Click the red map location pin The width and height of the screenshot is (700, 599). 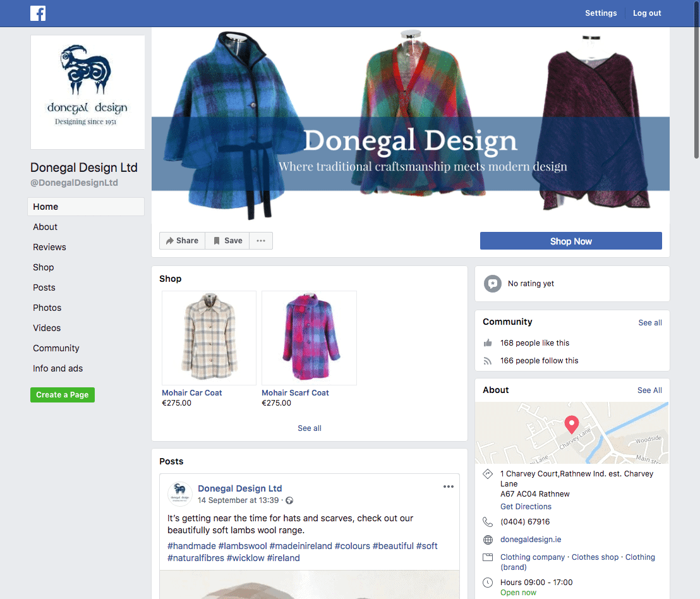(571, 424)
